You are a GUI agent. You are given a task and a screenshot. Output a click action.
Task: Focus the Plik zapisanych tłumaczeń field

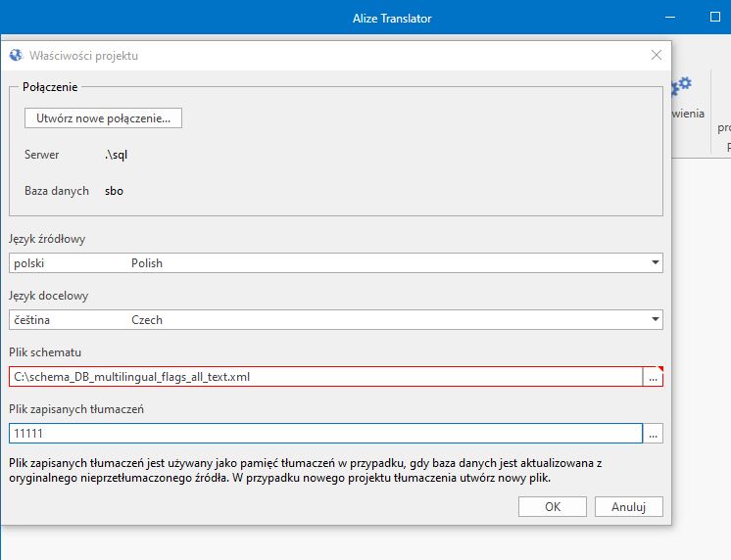326,434
